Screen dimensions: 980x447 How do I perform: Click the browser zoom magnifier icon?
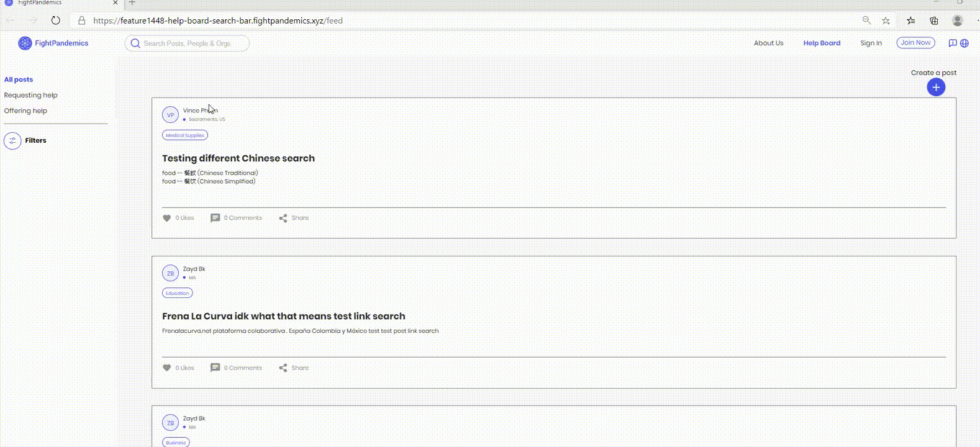pos(866,20)
